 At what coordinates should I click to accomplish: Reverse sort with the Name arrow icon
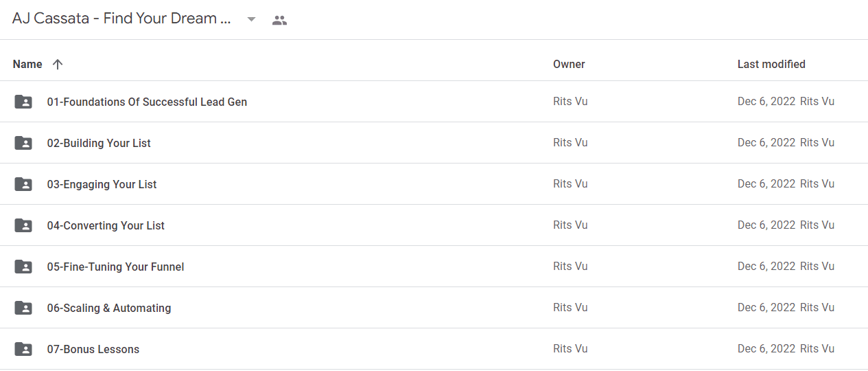pyautogui.click(x=58, y=64)
